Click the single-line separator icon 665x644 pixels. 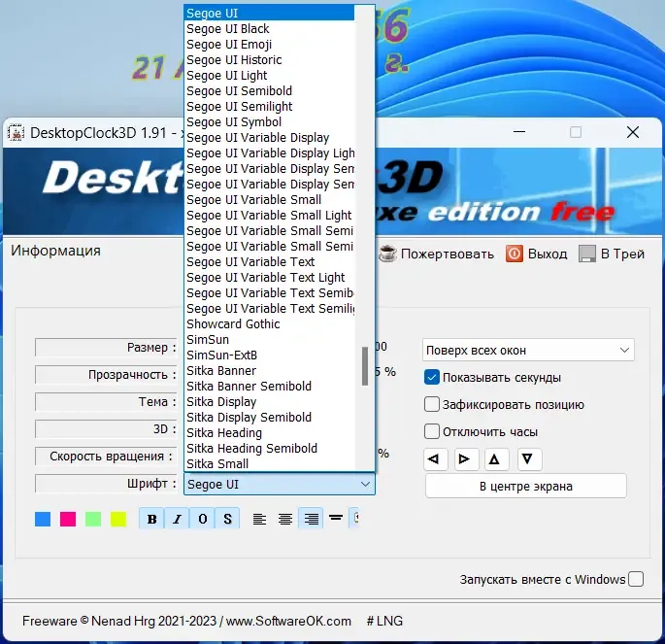pos(336,518)
